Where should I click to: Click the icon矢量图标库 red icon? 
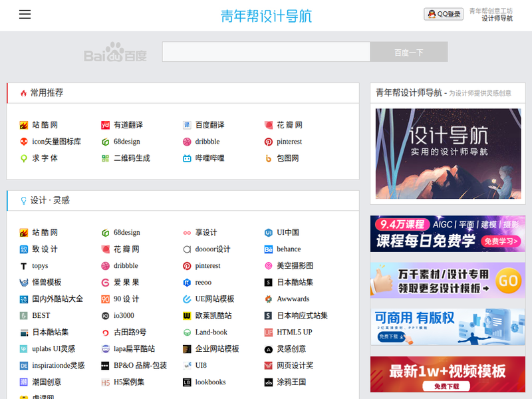24,142
